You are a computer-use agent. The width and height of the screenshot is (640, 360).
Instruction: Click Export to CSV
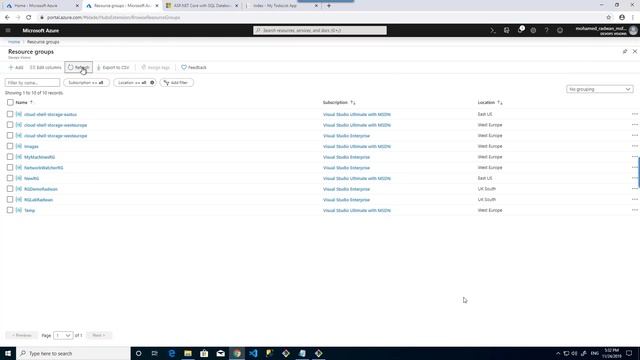pyautogui.click(x=113, y=67)
